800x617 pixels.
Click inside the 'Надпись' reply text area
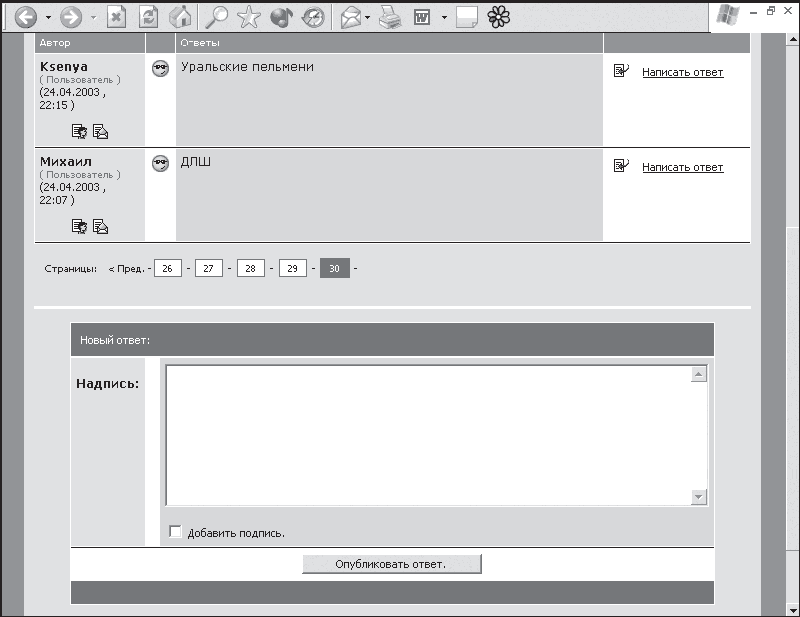tap(429, 435)
